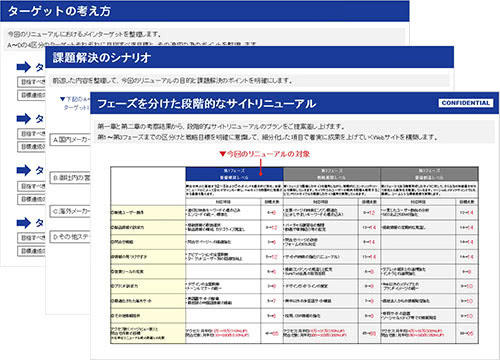Click the blank white top-left table cell

click(x=148, y=186)
